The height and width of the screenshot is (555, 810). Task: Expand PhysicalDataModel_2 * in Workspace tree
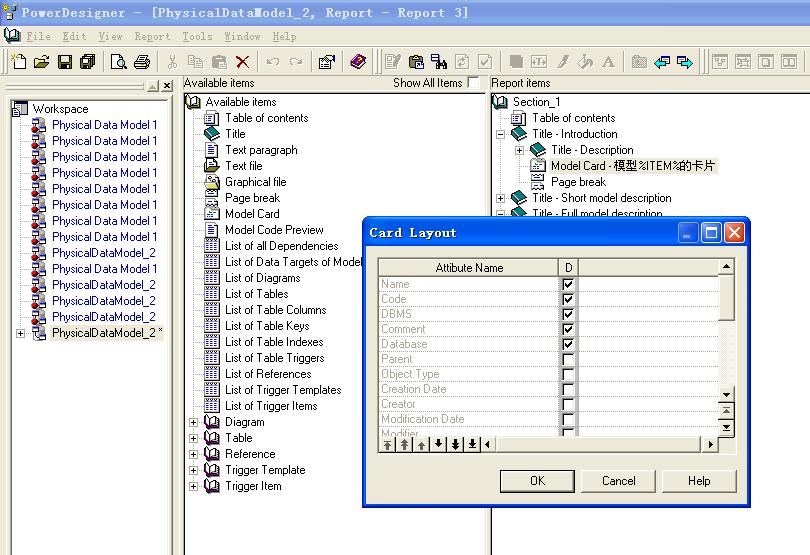20,333
